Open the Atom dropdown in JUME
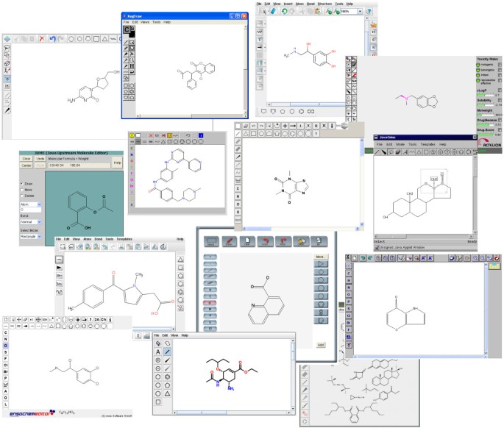Screen dimensions: 504x428 point(31,204)
